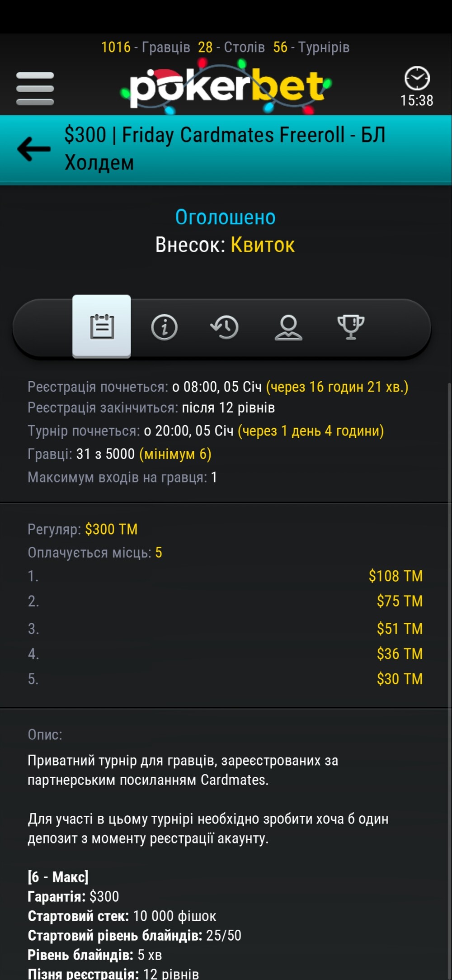The image size is (452, 980).
Task: Tap the back arrow icon
Action: pyautogui.click(x=34, y=149)
